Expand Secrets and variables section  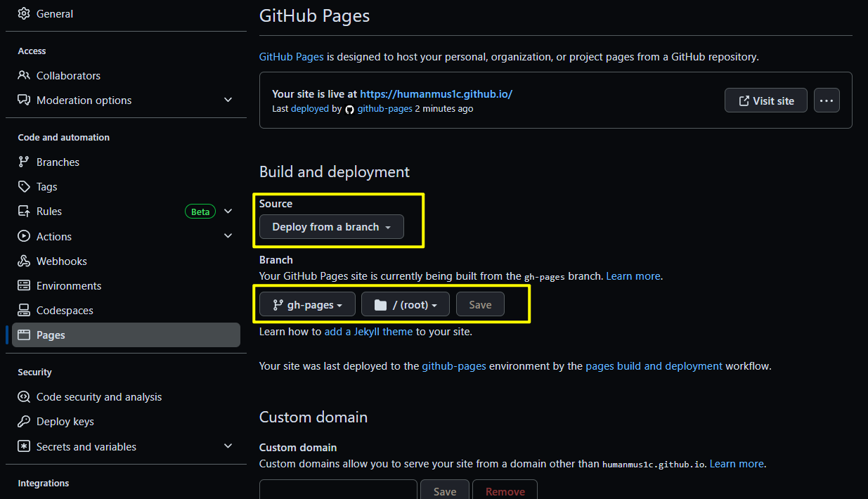[x=228, y=446]
